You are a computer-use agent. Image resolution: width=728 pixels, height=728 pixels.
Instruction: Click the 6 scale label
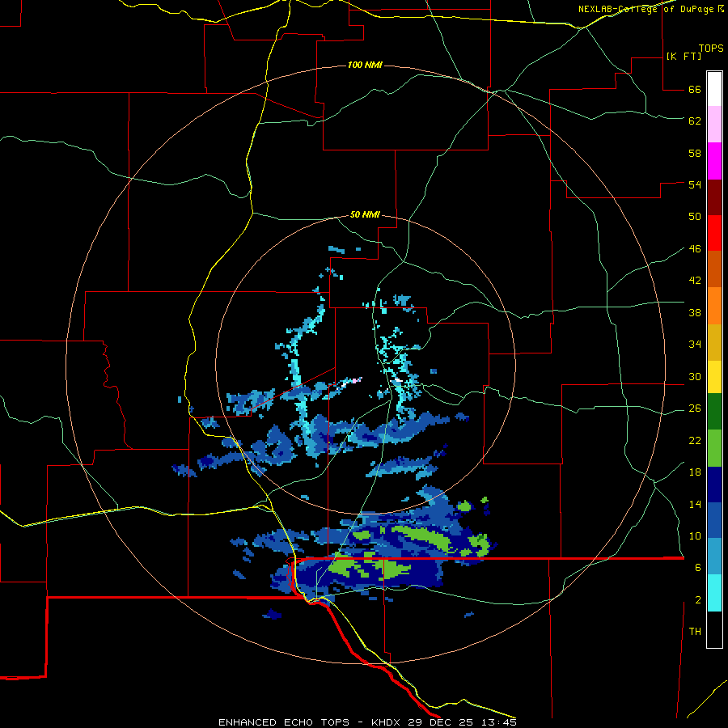tap(698, 568)
